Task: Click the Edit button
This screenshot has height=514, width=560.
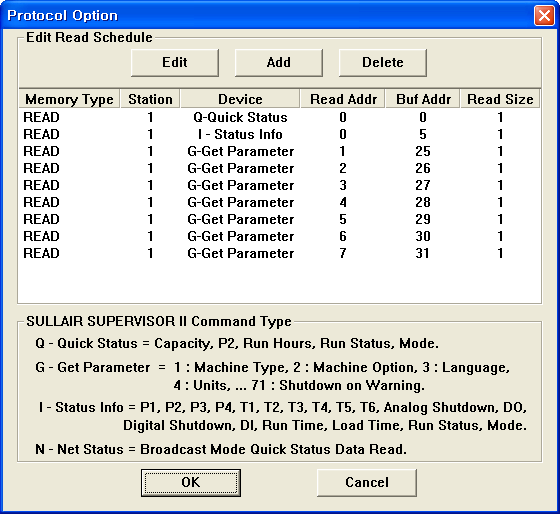Action: pyautogui.click(x=175, y=63)
